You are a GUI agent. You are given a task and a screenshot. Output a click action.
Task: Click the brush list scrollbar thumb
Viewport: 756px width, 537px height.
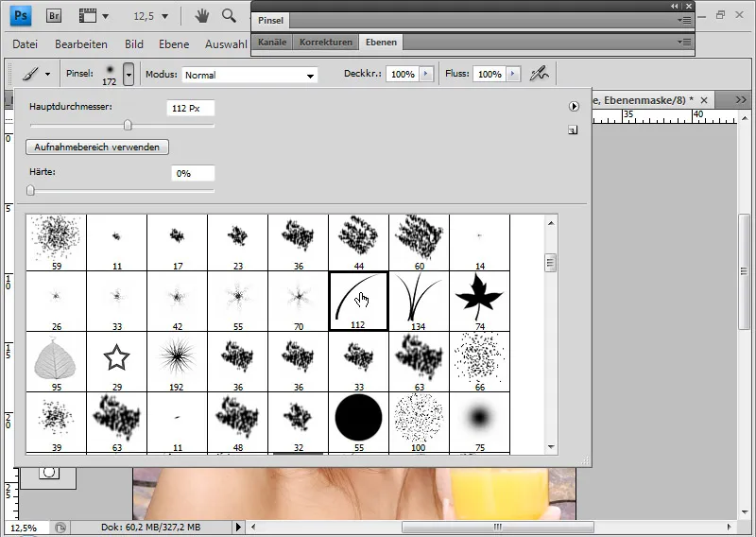tap(551, 263)
